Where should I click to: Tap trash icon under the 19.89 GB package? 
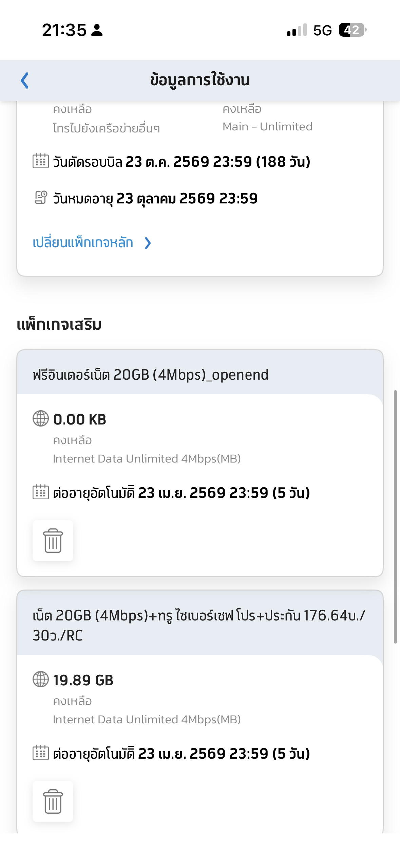pos(53,801)
